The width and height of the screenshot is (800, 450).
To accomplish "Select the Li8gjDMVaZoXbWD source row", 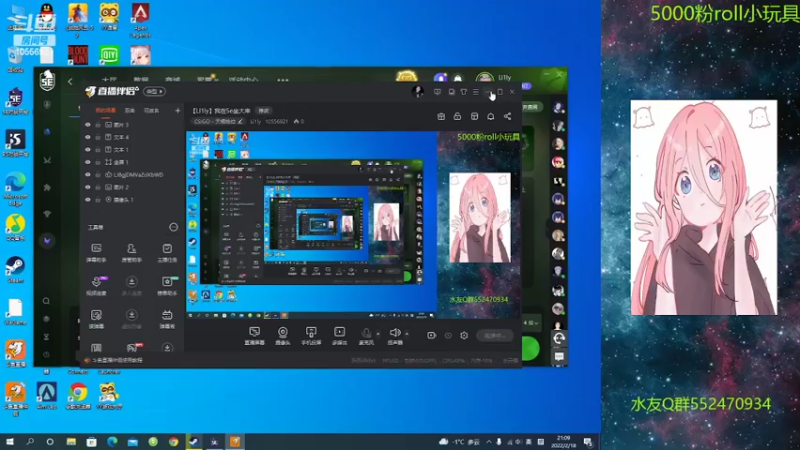I will point(132,174).
